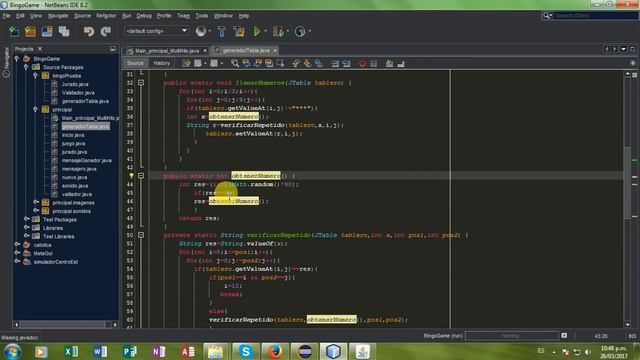Select the Source view button

[x=135, y=63]
